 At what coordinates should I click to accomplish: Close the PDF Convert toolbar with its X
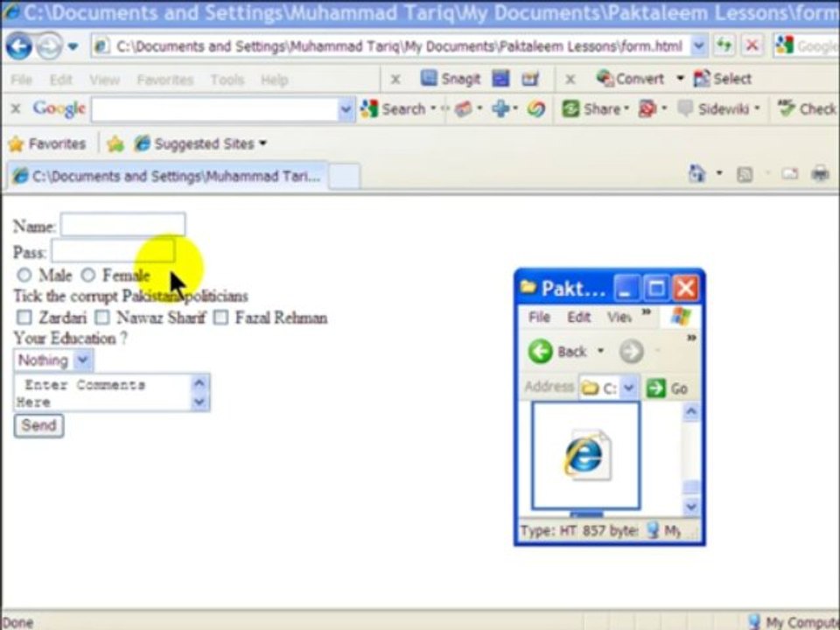(x=570, y=80)
